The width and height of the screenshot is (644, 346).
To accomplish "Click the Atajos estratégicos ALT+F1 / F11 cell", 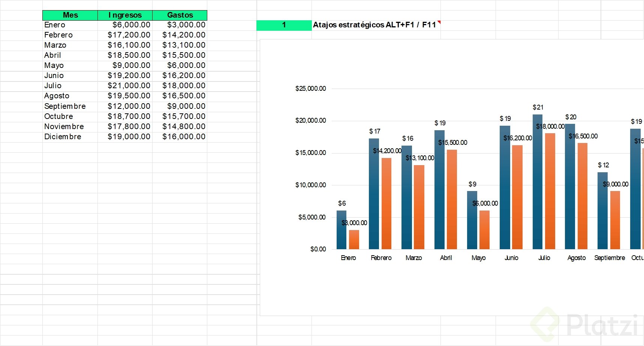I will click(x=376, y=25).
